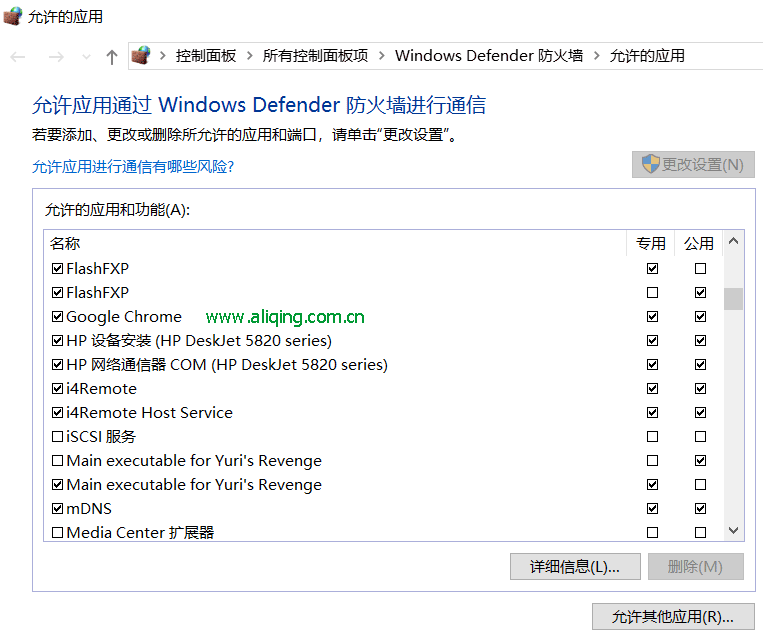Image resolution: width=763 pixels, height=636 pixels.
Task: Enable 公用 checkbox for Media Center 扩展器
Action: coord(700,532)
